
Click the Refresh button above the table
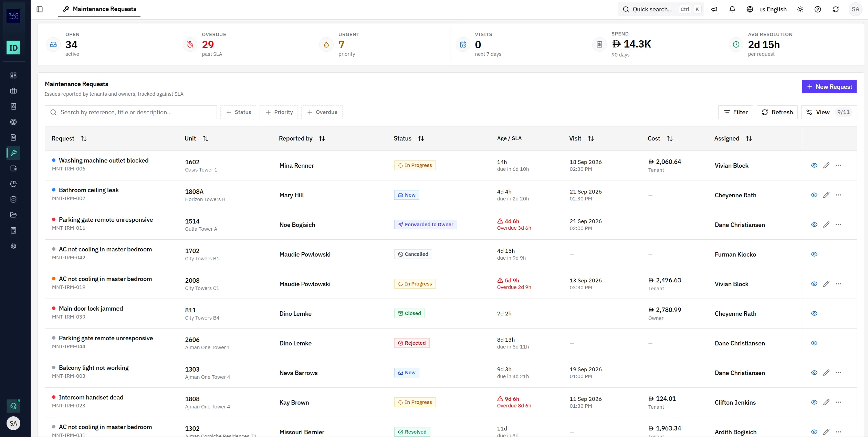pos(777,112)
